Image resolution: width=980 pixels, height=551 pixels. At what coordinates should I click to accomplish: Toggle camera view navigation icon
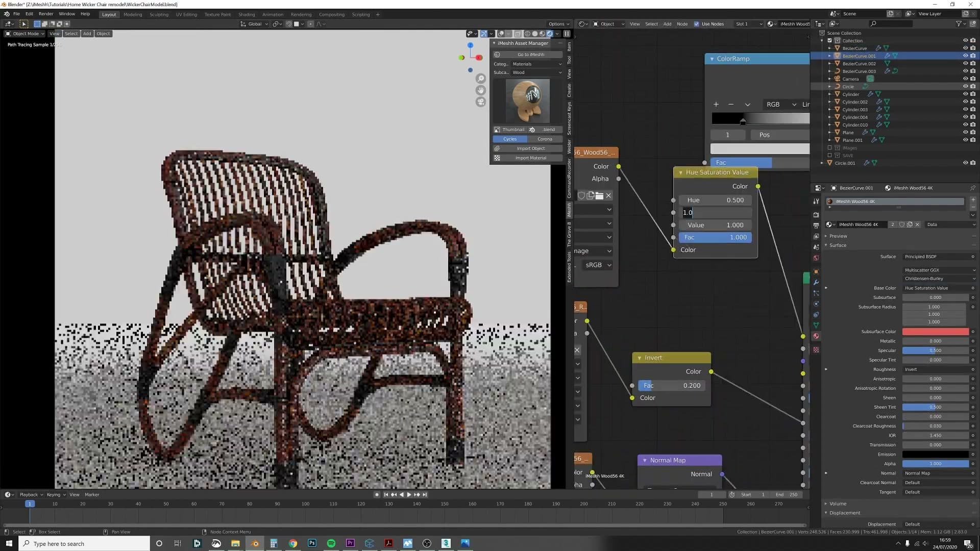point(480,102)
